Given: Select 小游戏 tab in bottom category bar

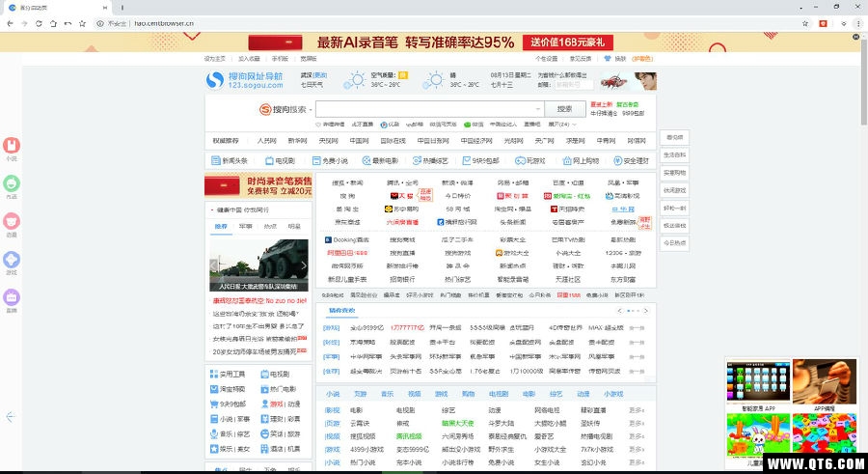Looking at the screenshot, I should coord(613,394).
